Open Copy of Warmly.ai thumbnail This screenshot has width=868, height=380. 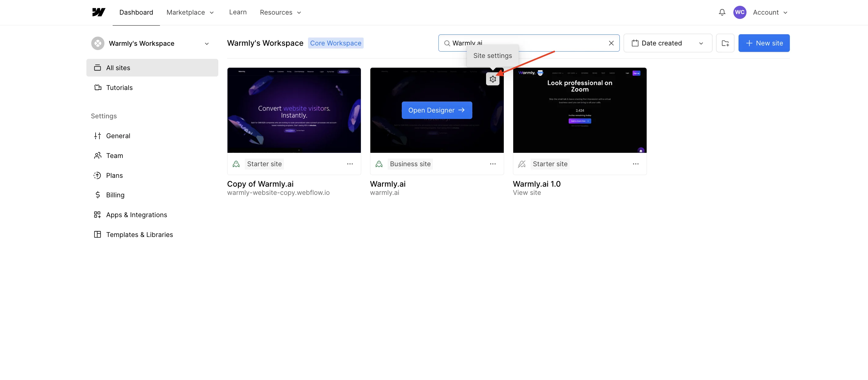(294, 110)
